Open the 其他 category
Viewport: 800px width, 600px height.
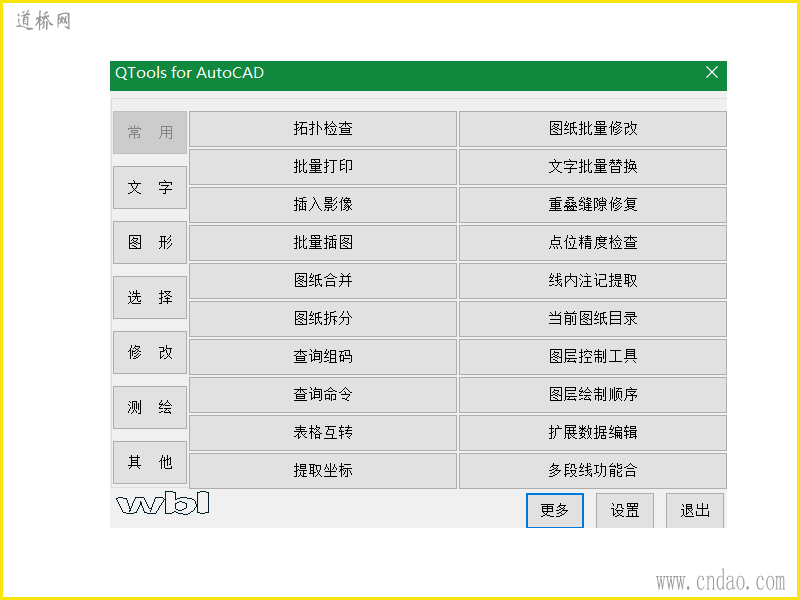(150, 462)
